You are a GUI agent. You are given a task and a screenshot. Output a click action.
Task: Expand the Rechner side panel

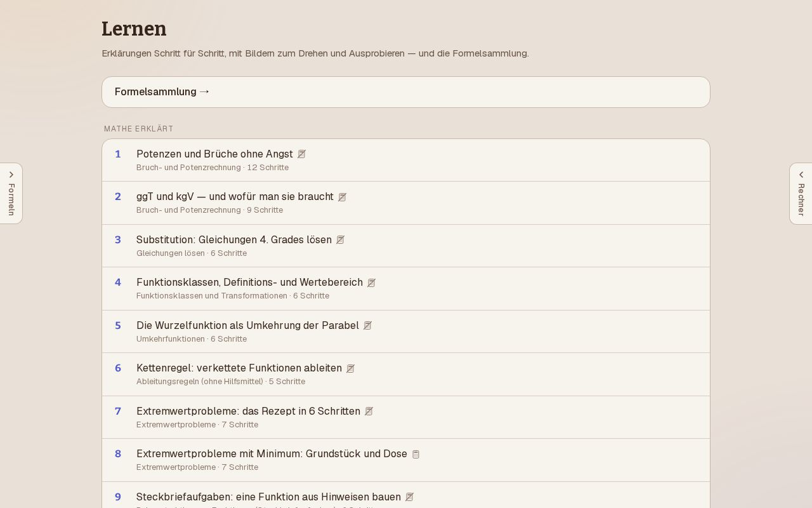pyautogui.click(x=801, y=194)
